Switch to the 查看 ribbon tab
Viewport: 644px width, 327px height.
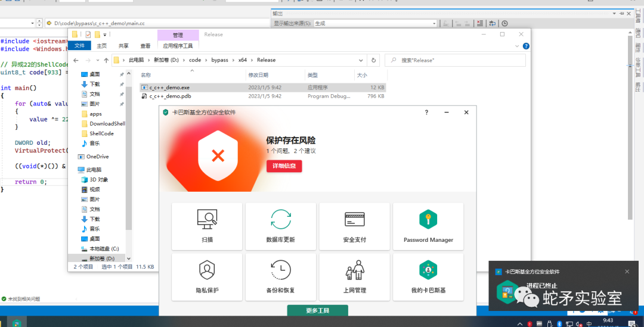[x=145, y=46]
